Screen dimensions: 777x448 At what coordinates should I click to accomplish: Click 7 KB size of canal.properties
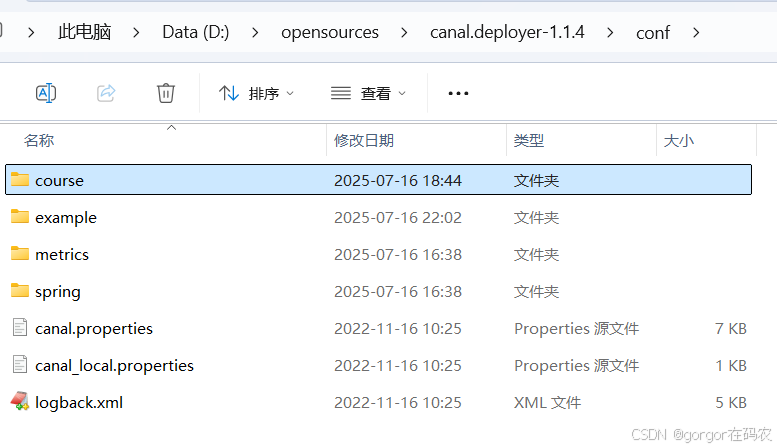pyautogui.click(x=730, y=328)
